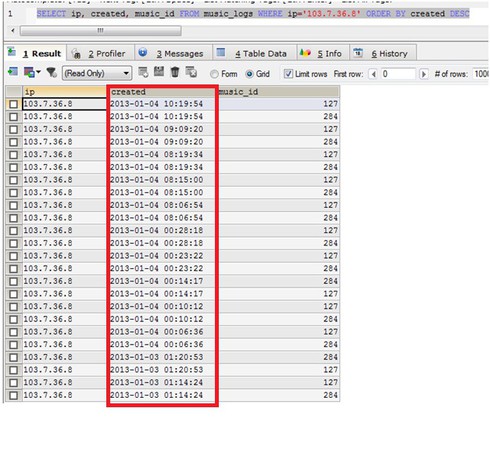Click the save changes disk icon
Screen dimensions: 490x469
pyautogui.click(x=159, y=72)
